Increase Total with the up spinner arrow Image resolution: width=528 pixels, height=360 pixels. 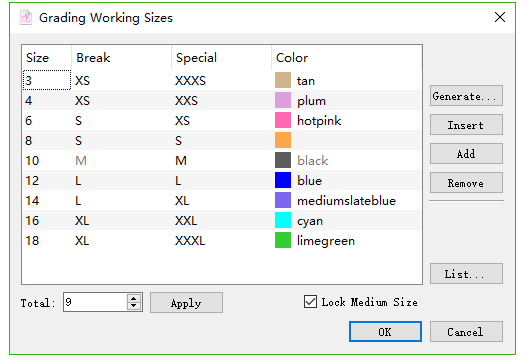pyautogui.click(x=134, y=298)
